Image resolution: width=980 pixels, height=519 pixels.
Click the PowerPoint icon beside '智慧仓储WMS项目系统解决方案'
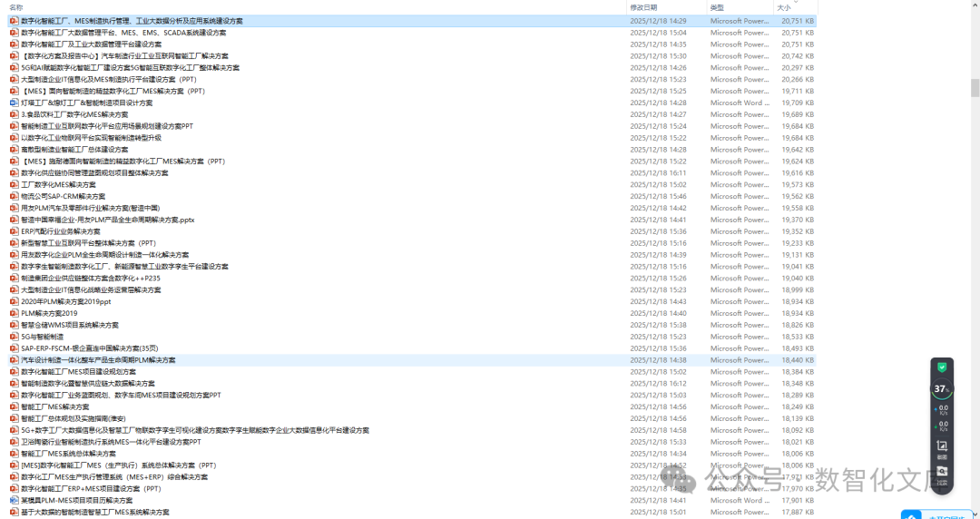pyautogui.click(x=14, y=325)
